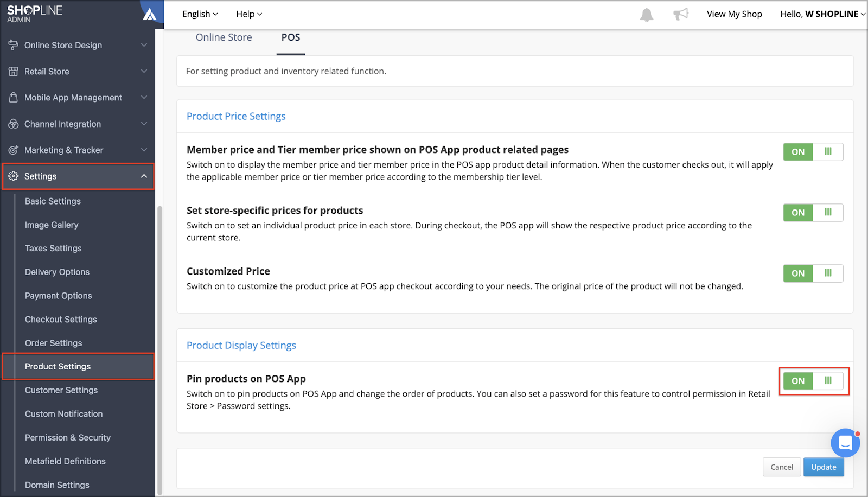
Task: Click the Customized Price title text
Action: 228,271
